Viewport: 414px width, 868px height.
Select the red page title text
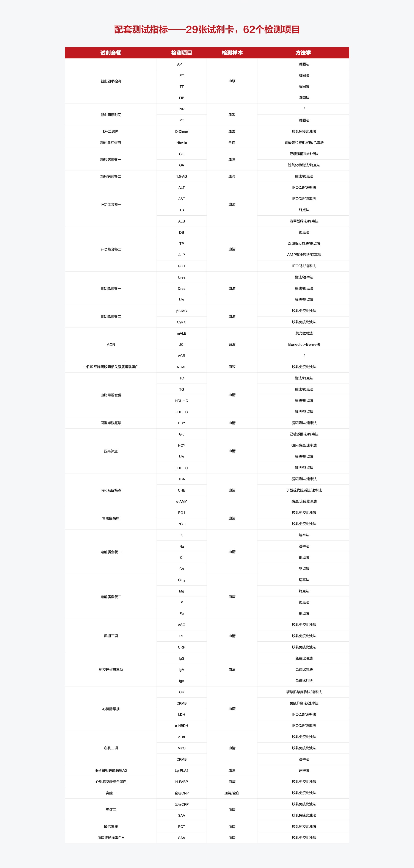click(x=207, y=30)
